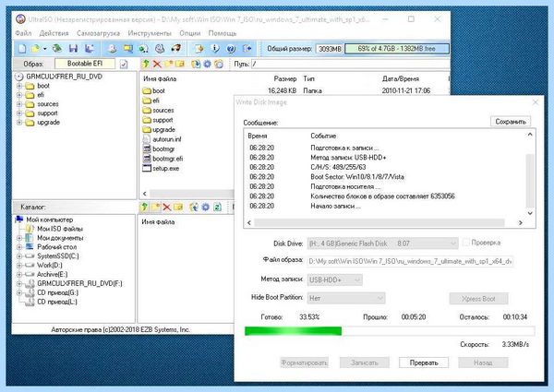Click the New image toolbar icon
554x392 pixels.
(x=22, y=48)
